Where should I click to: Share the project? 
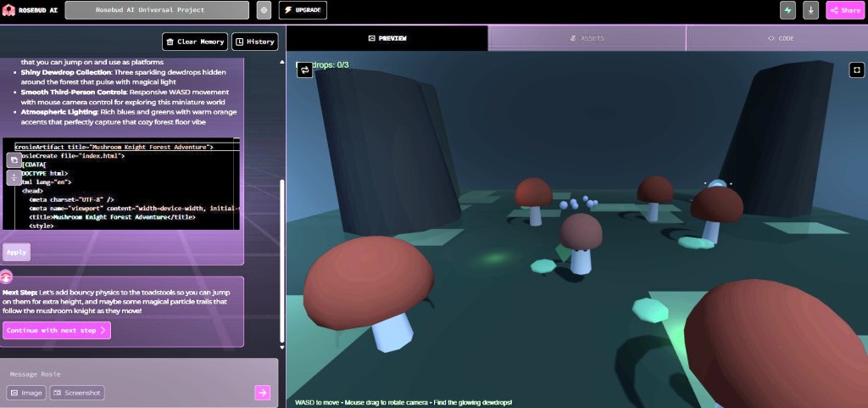click(x=844, y=10)
